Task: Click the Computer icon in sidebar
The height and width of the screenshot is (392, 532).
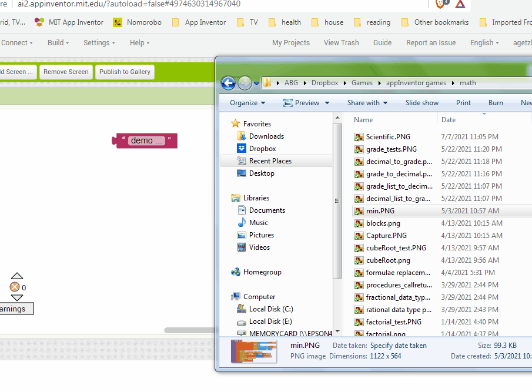Action: coord(236,297)
